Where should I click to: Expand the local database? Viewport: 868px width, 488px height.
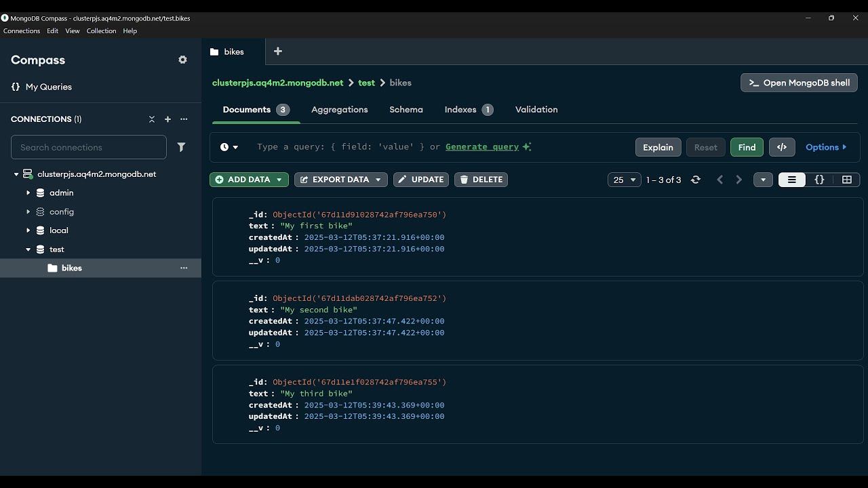tap(28, 230)
